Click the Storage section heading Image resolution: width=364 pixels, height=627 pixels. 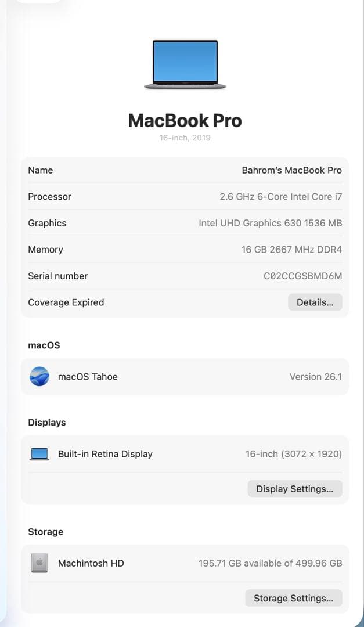point(45,531)
